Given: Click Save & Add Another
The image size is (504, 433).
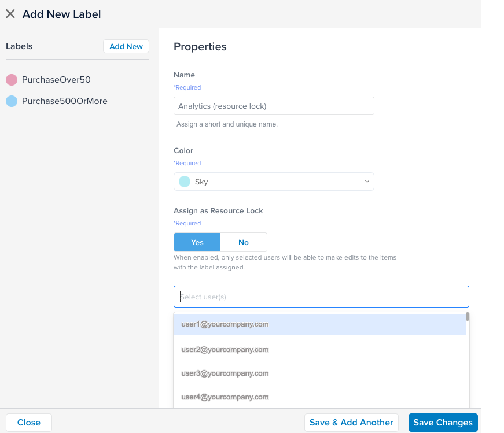Looking at the screenshot, I should 351,423.
